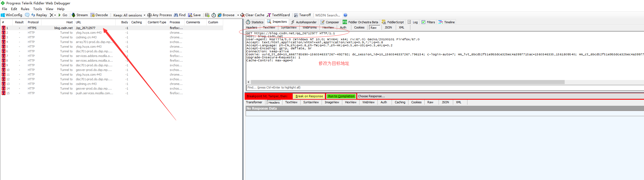Select response WebView tab
Screen dimensions: 644x180
pyautogui.click(x=368, y=102)
